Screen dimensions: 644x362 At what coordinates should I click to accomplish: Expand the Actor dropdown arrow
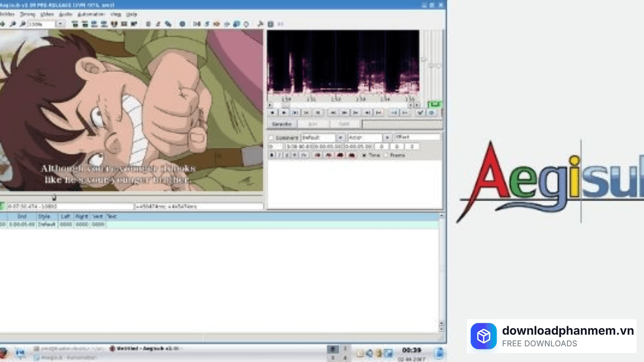pyautogui.click(x=387, y=138)
